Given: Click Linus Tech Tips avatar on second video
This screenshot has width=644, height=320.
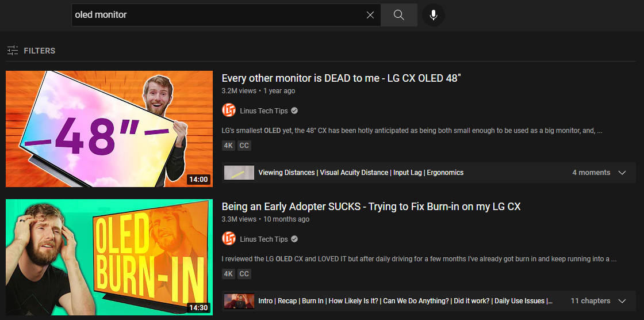Looking at the screenshot, I should coord(229,238).
